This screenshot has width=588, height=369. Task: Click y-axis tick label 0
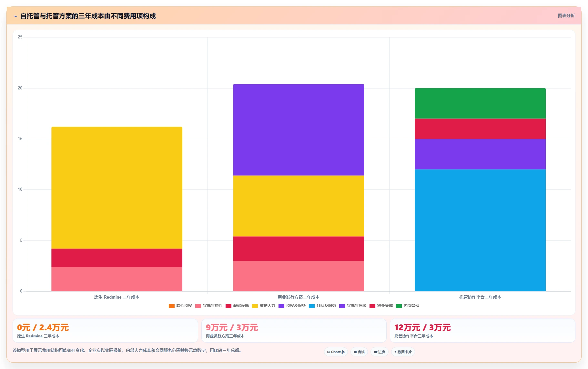[21, 291]
